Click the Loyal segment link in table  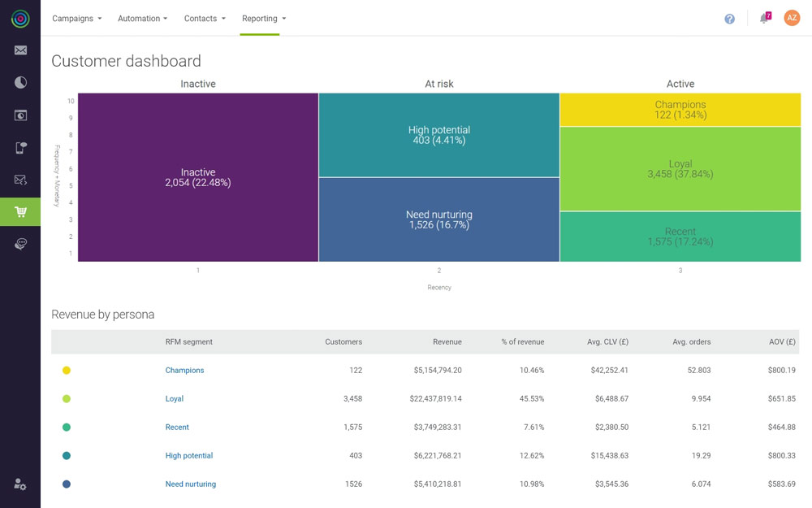pos(174,398)
